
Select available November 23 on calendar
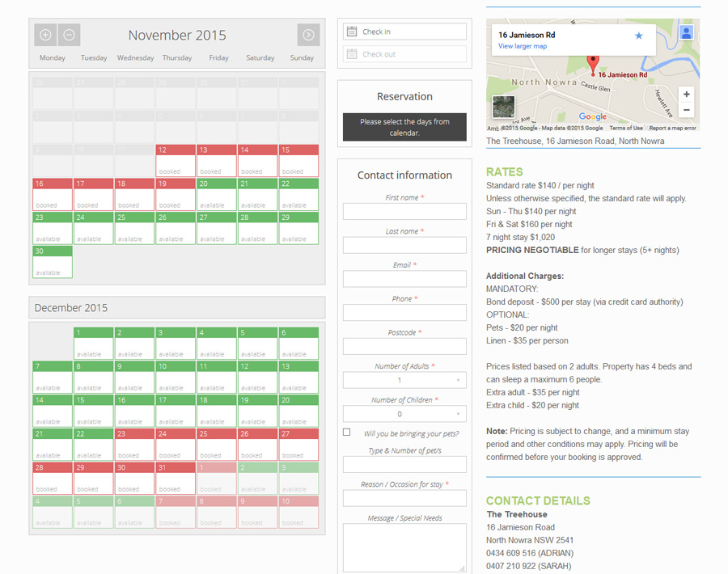(x=53, y=228)
